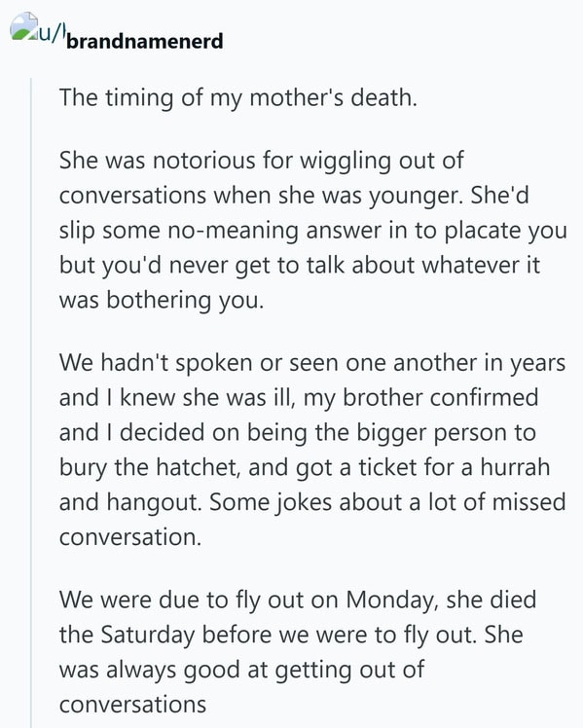Click the broken avatar image icon
The height and width of the screenshot is (728, 583).
tap(23, 26)
